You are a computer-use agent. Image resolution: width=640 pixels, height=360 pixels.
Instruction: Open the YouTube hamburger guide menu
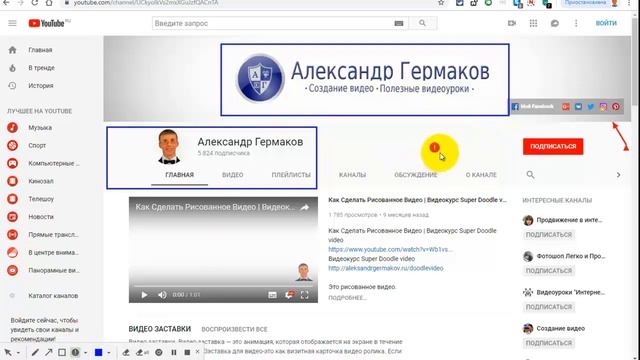tap(12, 23)
